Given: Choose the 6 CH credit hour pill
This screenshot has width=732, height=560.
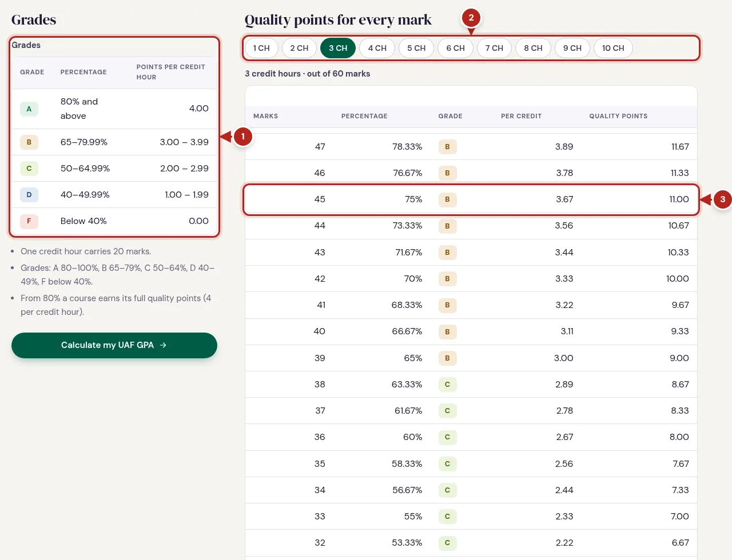Looking at the screenshot, I should (455, 48).
